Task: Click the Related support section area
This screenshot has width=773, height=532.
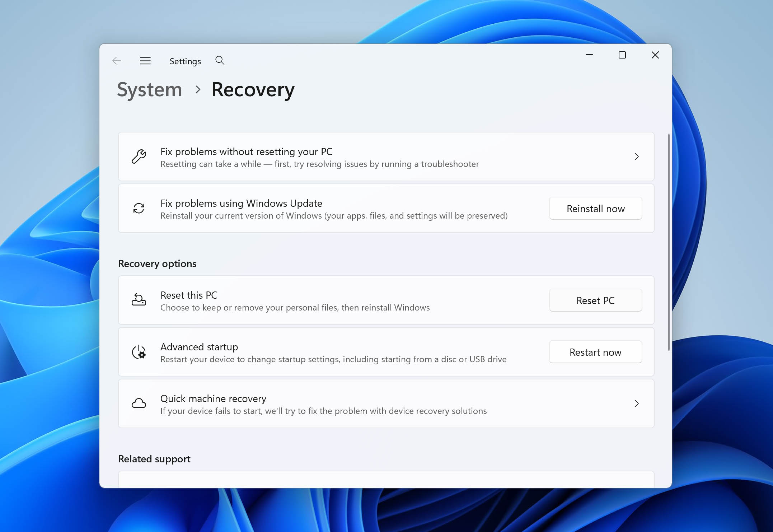Action: coord(154,459)
